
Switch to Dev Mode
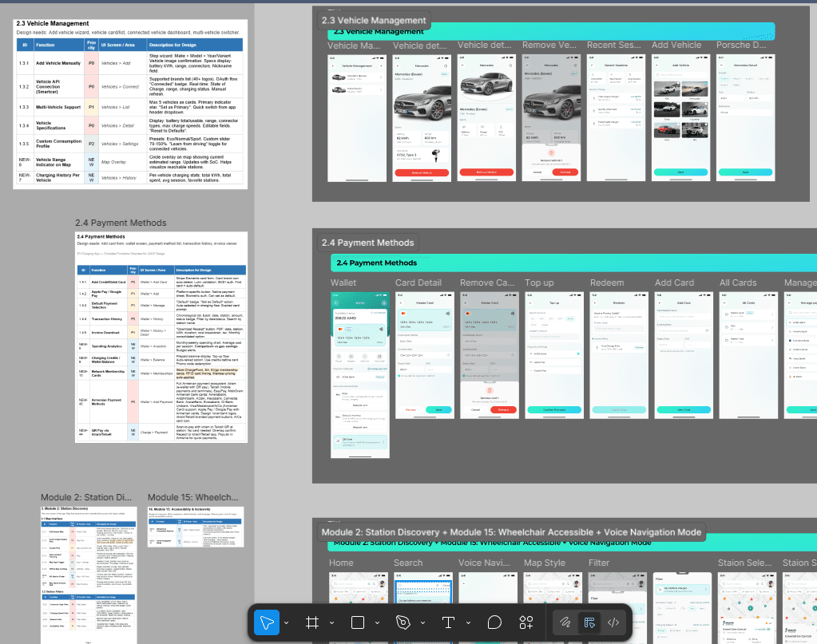613,622
